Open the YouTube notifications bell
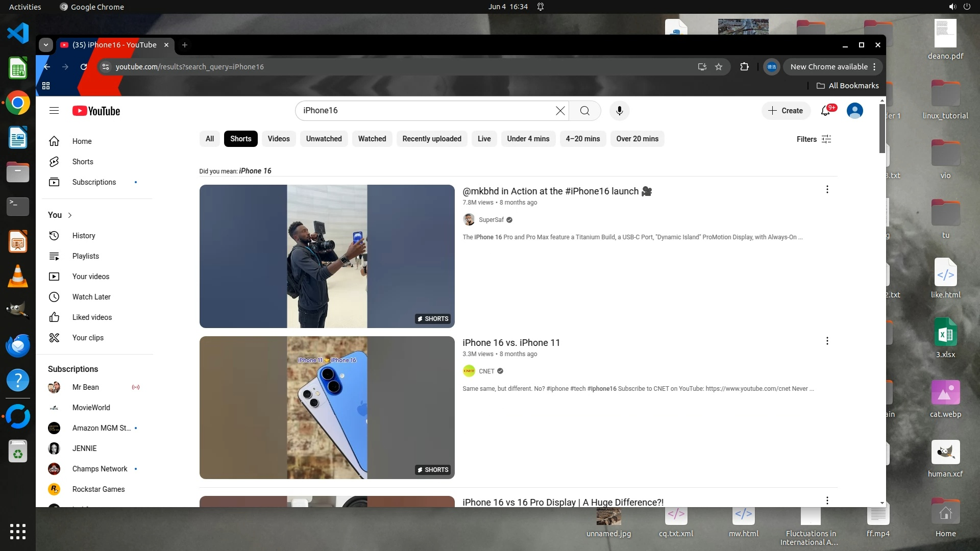Viewport: 980px width, 551px height. point(825,111)
